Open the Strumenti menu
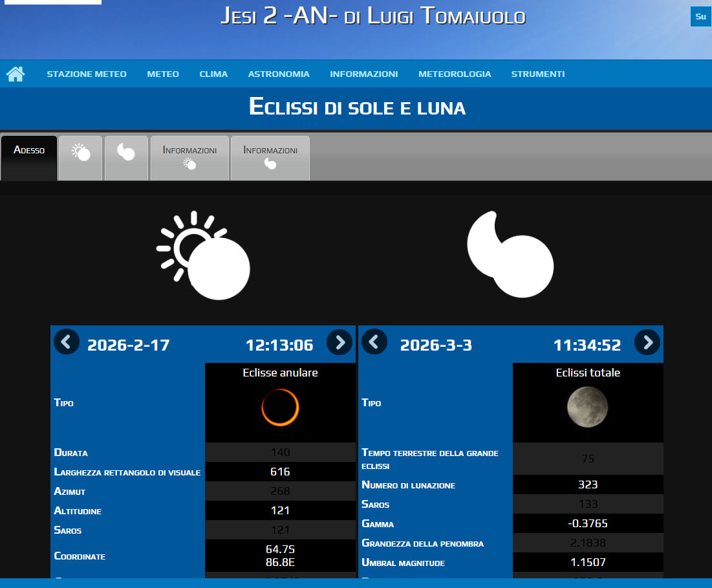 coord(538,74)
